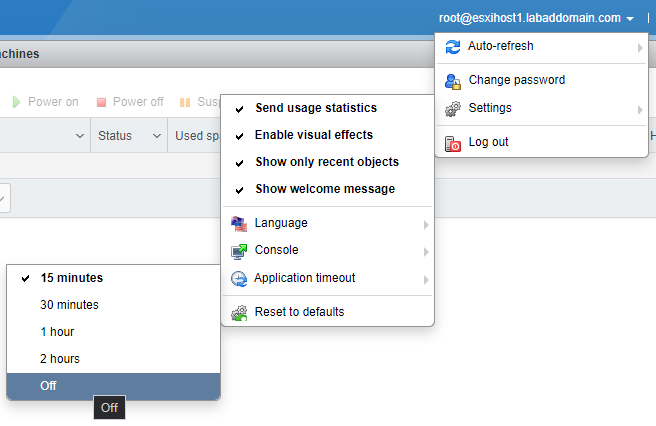Screen dimensions: 656x426
Task: Click the Log out icon
Action: 453,143
